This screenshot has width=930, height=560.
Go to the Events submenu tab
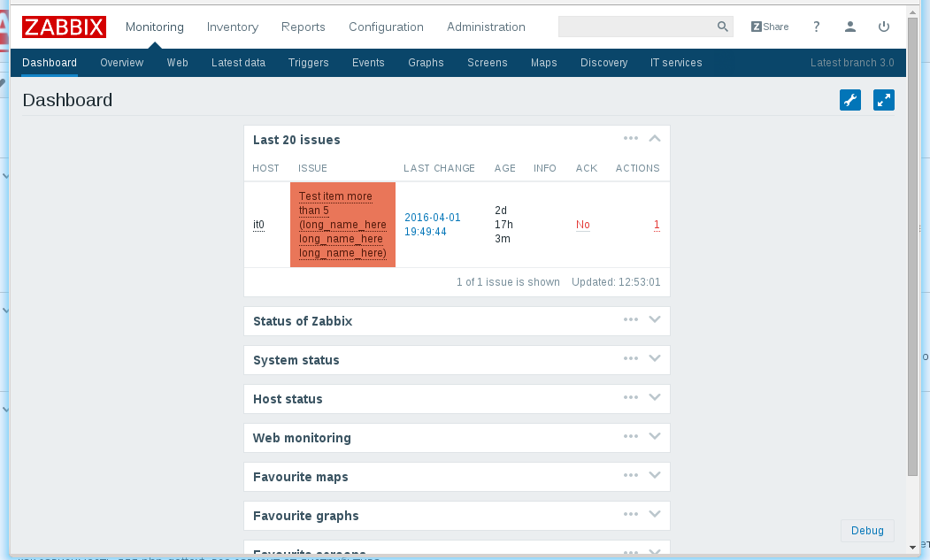tap(368, 62)
